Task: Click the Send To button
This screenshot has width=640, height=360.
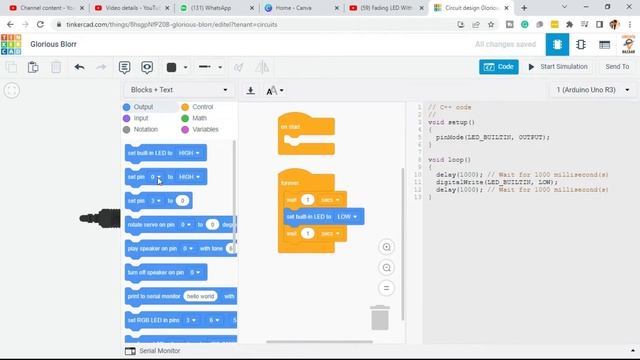Action: [x=617, y=67]
